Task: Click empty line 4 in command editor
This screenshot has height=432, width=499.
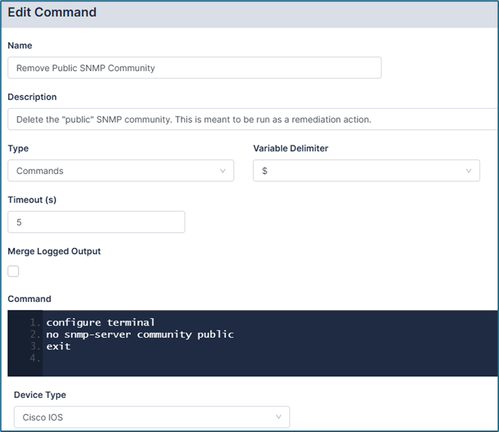Action: [270, 358]
